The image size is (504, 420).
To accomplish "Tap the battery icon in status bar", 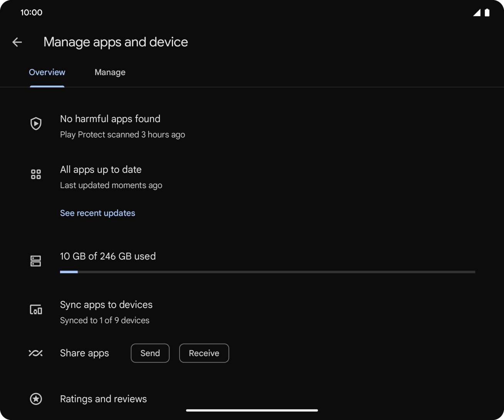I will click(x=487, y=13).
